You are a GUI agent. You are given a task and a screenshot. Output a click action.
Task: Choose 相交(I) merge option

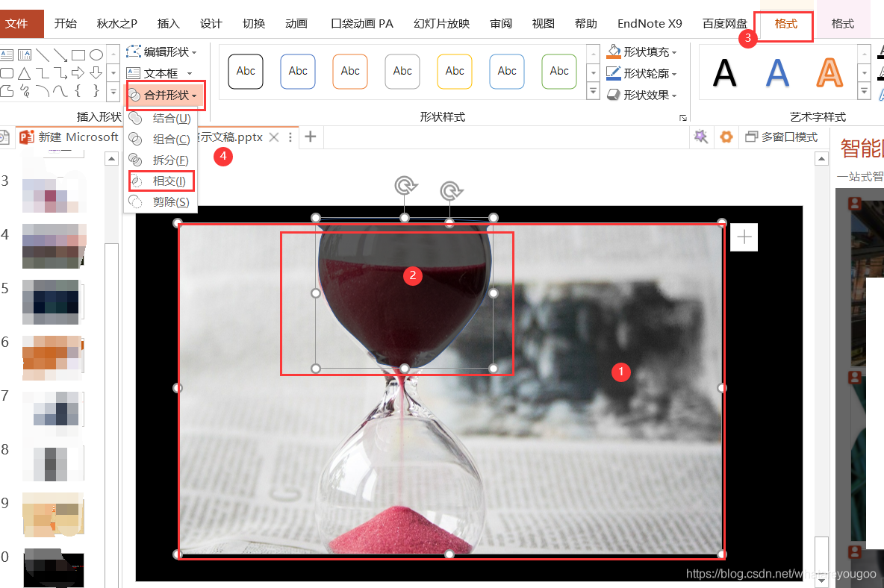[161, 181]
